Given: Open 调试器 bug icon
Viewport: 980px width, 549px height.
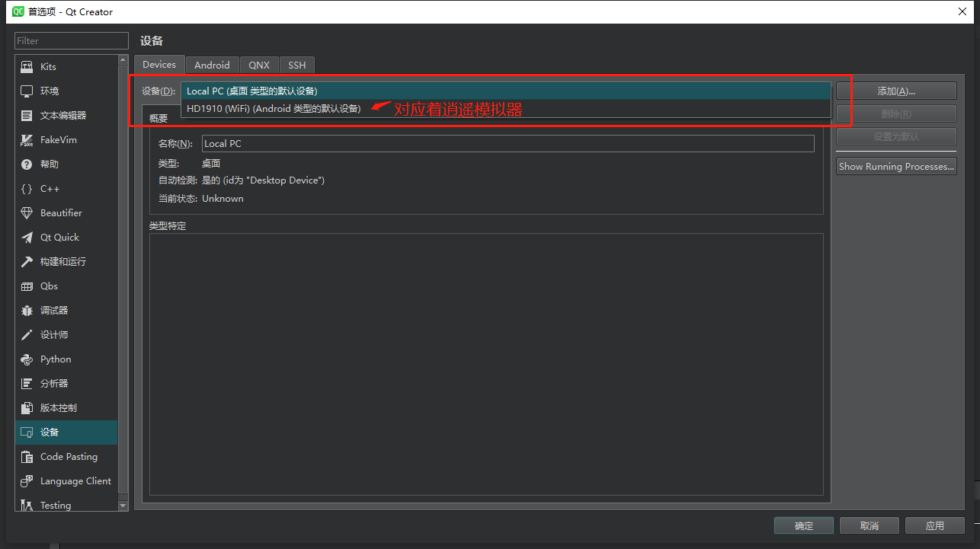Looking at the screenshot, I should coord(27,311).
